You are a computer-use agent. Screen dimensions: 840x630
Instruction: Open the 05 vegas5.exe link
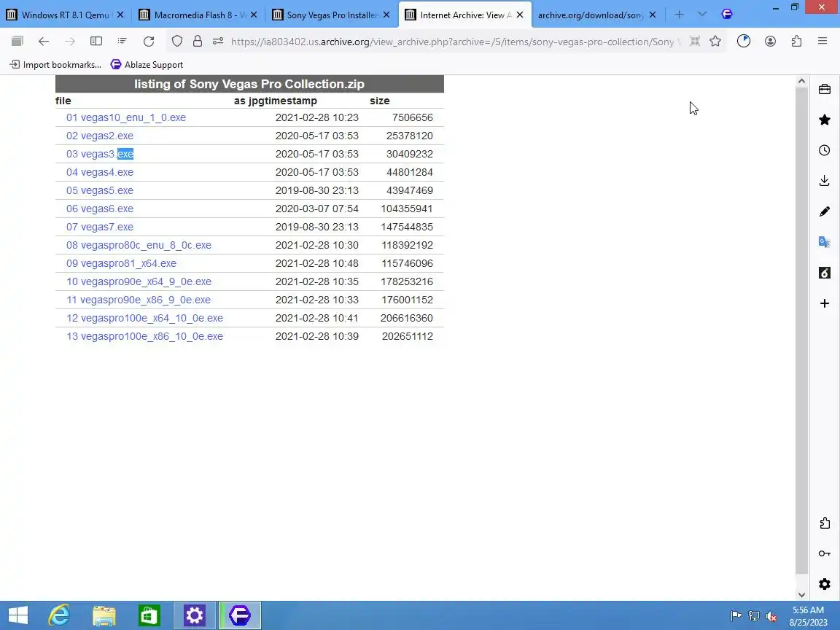100,190
